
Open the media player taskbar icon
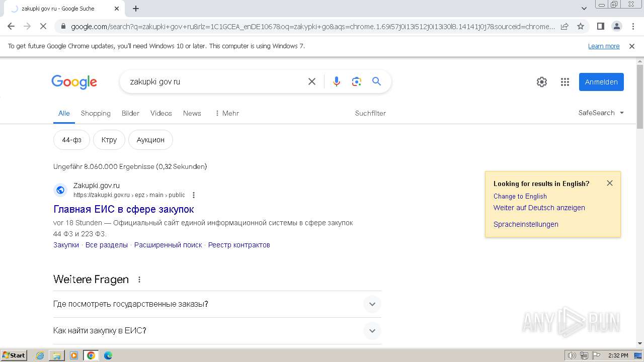click(x=74, y=355)
